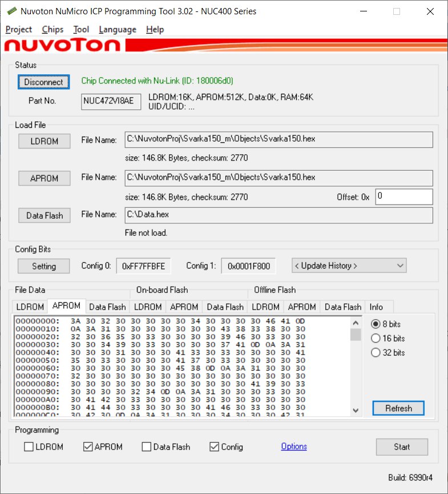Open the Offline Flash APROM tab
Screen dimensions: 448x494
coord(302,307)
